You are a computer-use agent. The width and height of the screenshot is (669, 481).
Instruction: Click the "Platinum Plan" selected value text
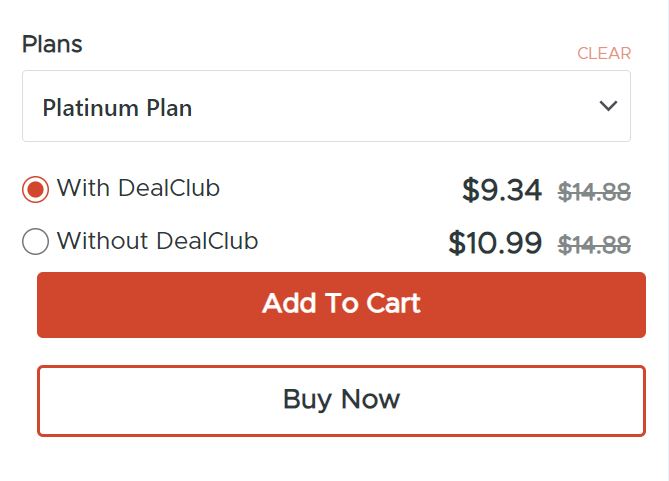117,107
